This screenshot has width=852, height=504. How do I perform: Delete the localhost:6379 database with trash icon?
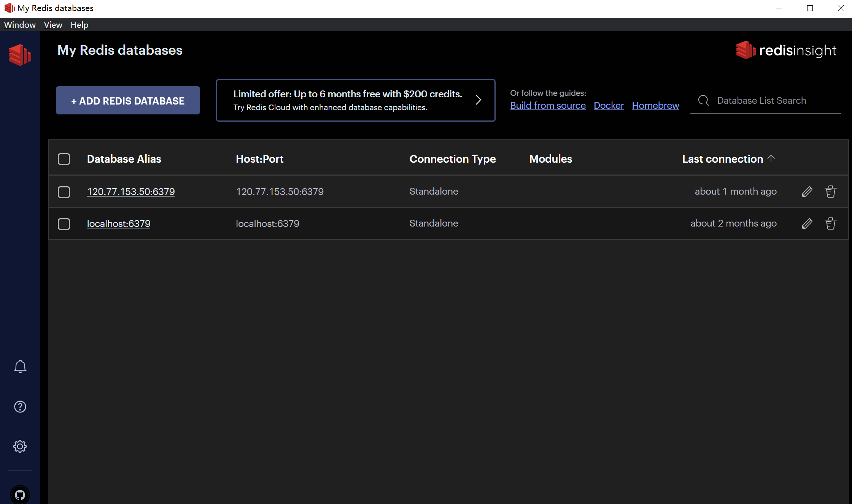(830, 223)
